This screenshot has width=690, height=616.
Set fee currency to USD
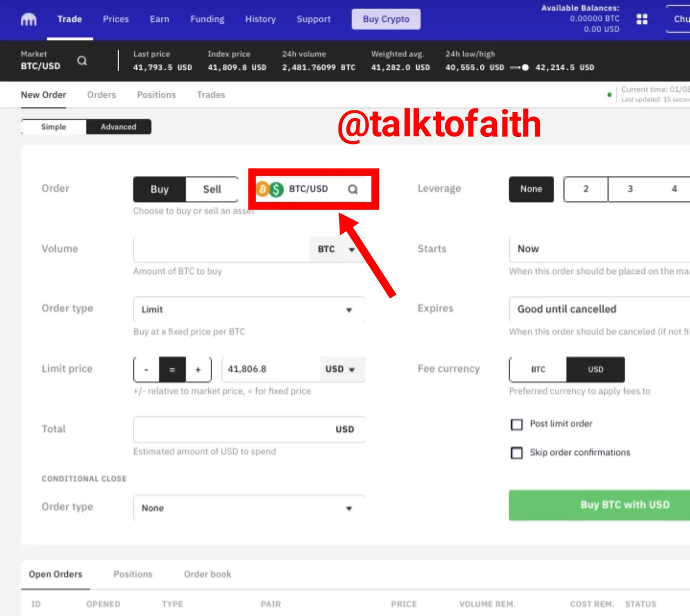pos(596,369)
